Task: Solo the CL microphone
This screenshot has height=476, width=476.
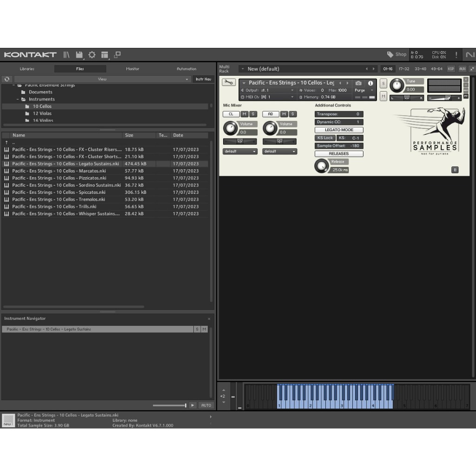Action: coord(253,114)
